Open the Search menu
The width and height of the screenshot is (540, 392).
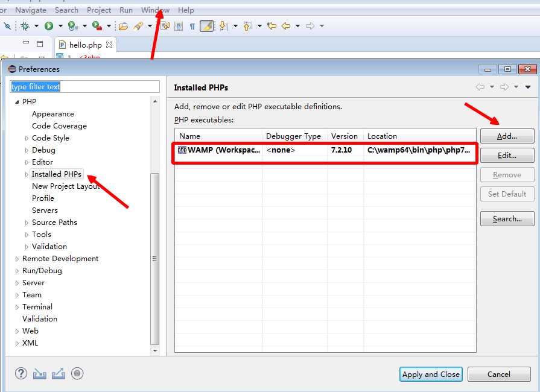tap(66, 10)
